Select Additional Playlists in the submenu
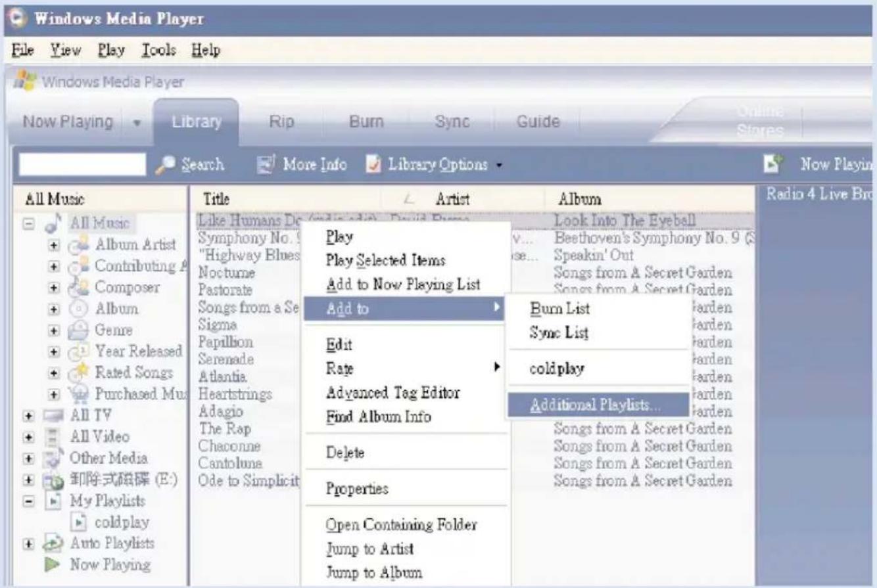Viewport: 877px width, 588px height. pyautogui.click(x=598, y=405)
